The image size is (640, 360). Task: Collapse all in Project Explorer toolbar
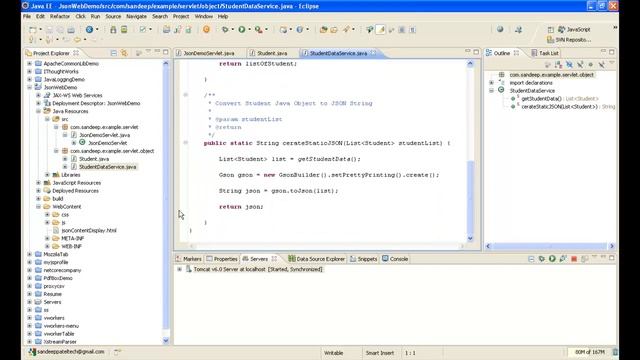pos(113,53)
